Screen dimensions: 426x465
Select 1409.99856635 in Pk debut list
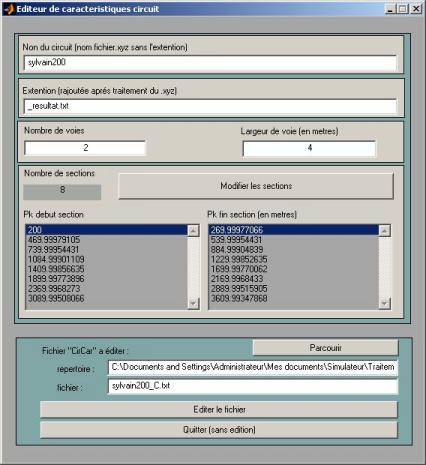107,269
